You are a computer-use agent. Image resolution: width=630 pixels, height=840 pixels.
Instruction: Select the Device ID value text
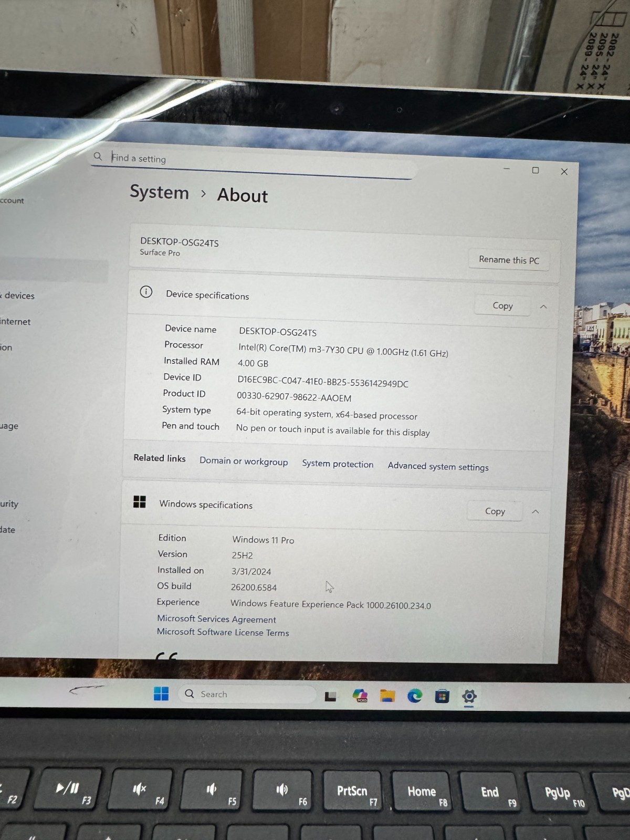tap(323, 382)
